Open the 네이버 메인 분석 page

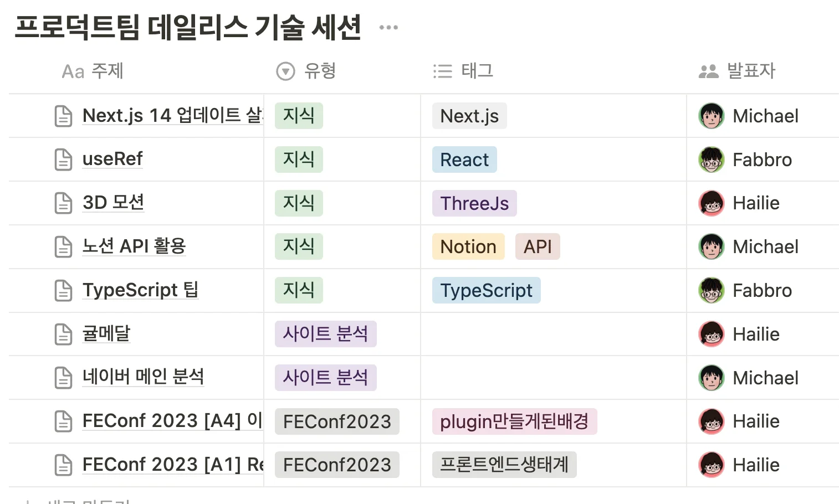[x=143, y=377]
